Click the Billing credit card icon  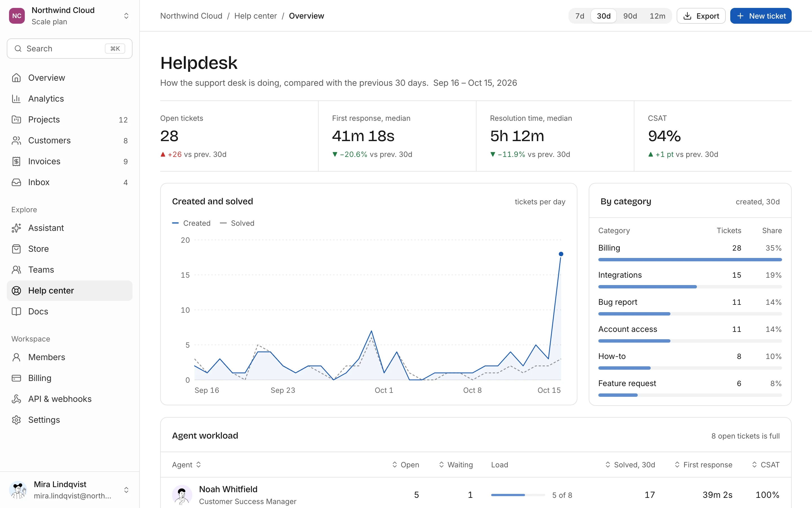tap(16, 378)
